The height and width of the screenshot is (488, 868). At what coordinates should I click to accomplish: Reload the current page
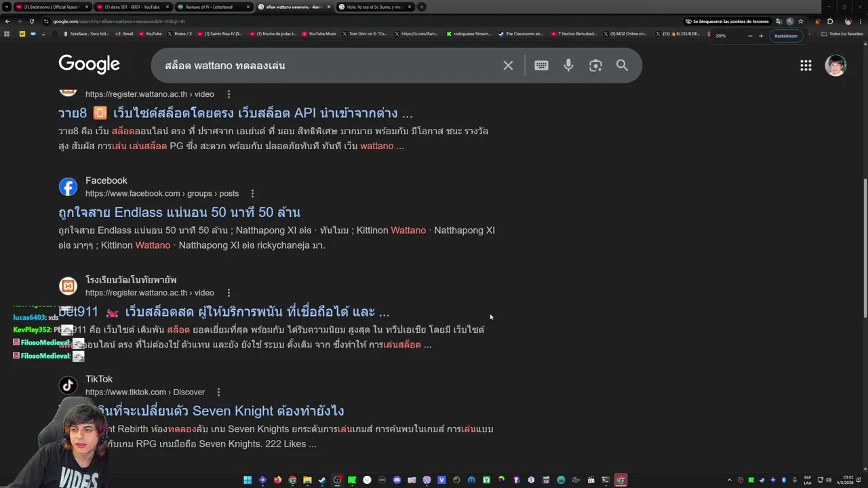[31, 21]
